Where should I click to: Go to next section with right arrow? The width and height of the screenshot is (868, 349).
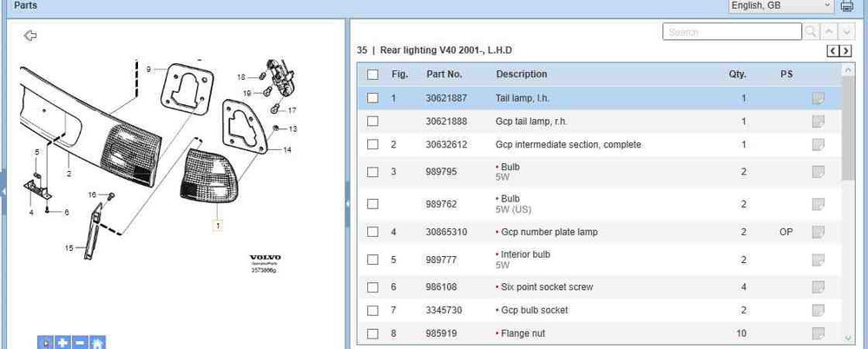pyautogui.click(x=845, y=51)
